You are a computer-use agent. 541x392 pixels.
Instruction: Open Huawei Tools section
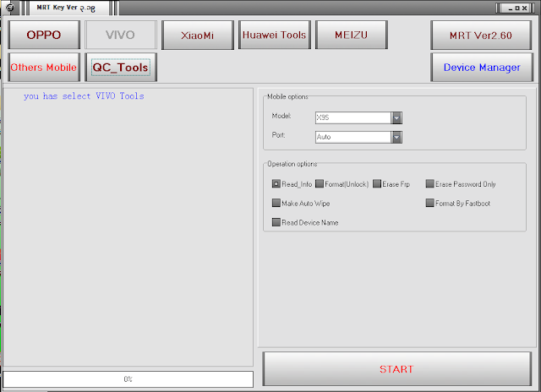click(275, 35)
